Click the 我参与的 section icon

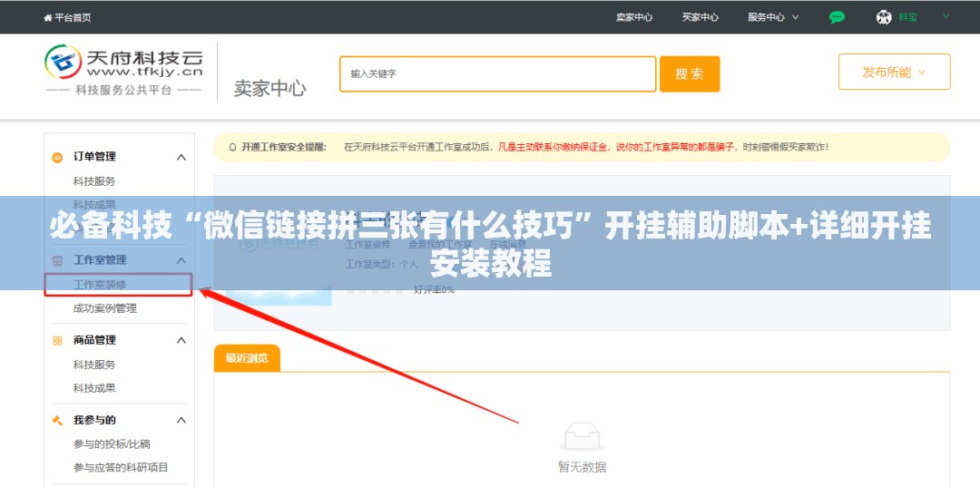[57, 420]
